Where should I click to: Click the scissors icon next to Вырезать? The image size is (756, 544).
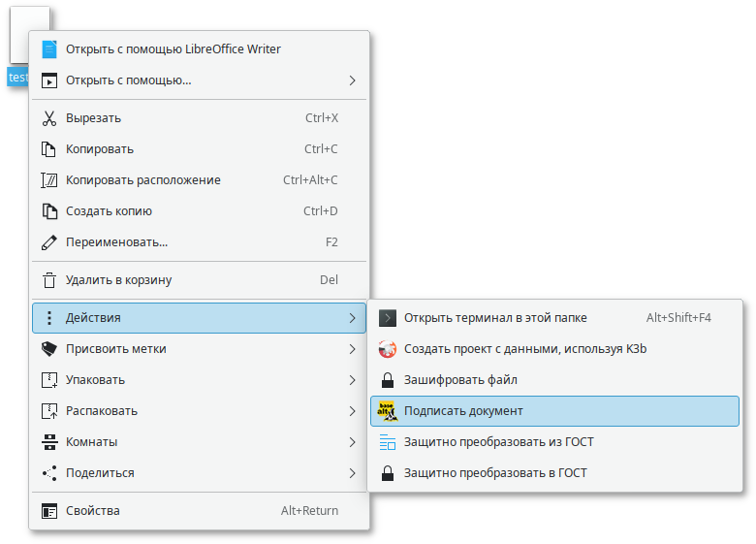(49, 118)
